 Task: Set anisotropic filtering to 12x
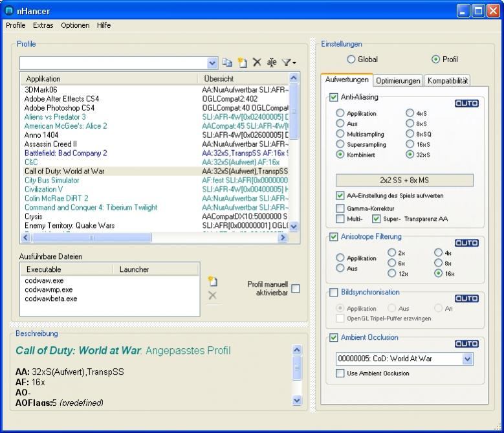391,273
